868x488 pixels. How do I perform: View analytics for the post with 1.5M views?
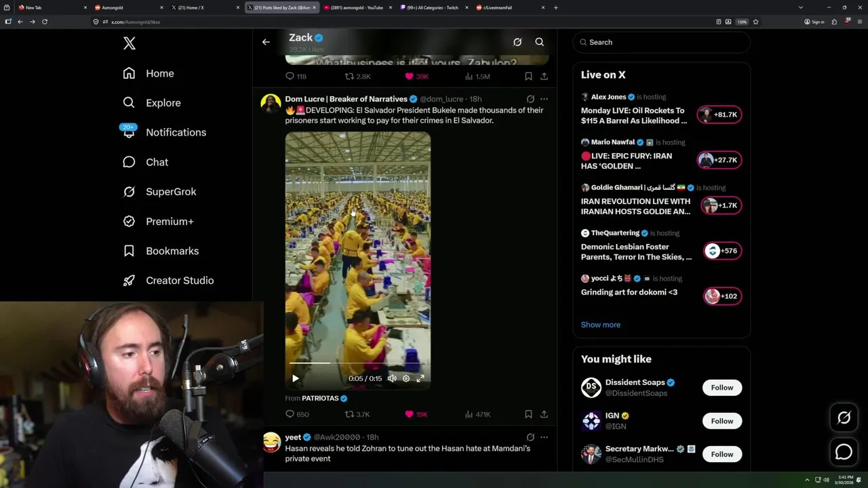pyautogui.click(x=477, y=77)
